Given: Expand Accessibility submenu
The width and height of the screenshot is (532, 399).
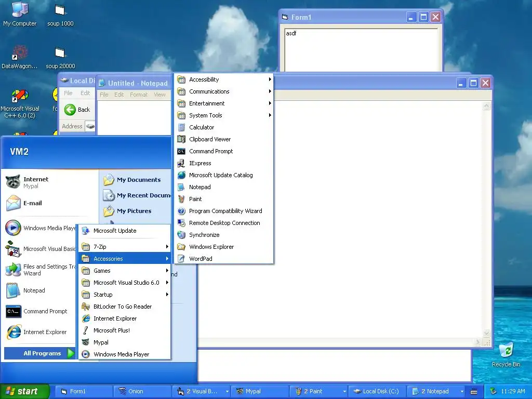Looking at the screenshot, I should (x=224, y=79).
